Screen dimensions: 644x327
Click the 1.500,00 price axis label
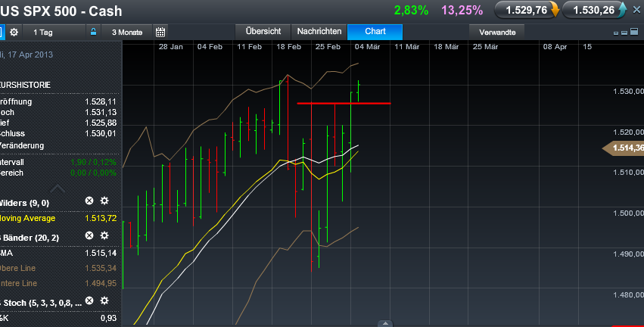point(628,213)
